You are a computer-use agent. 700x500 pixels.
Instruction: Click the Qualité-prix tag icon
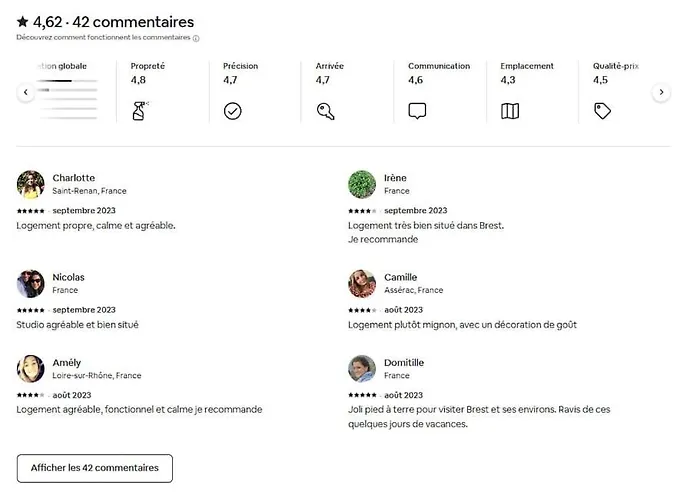point(602,111)
